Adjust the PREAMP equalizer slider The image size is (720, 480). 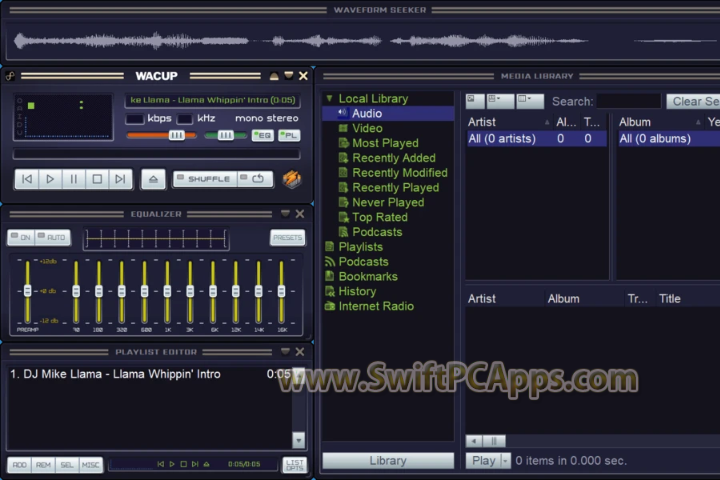pyautogui.click(x=28, y=291)
